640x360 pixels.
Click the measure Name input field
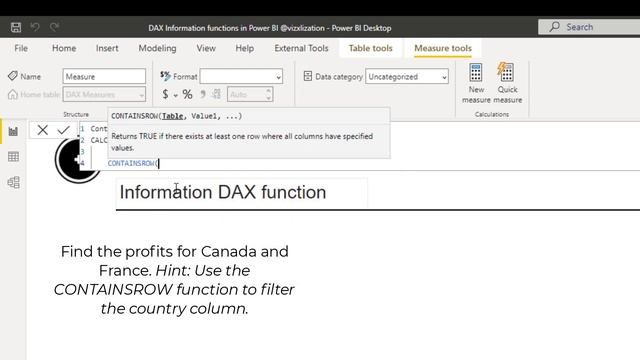click(x=104, y=76)
